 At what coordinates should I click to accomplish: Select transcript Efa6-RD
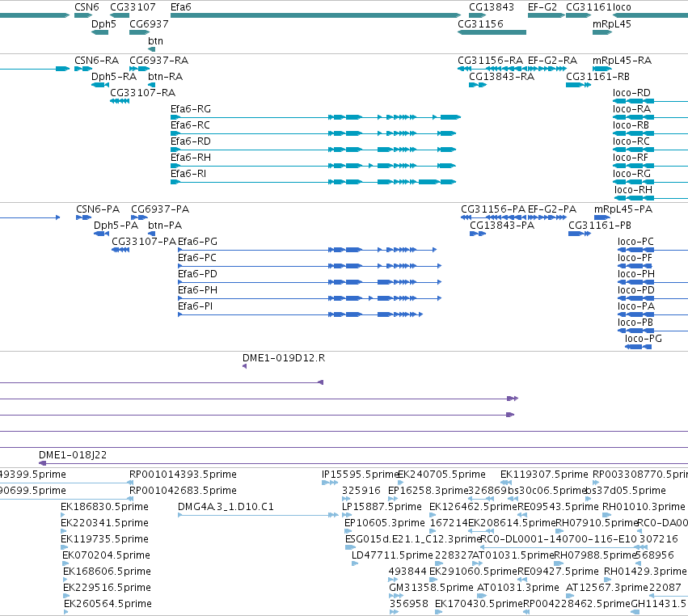[x=314, y=150]
